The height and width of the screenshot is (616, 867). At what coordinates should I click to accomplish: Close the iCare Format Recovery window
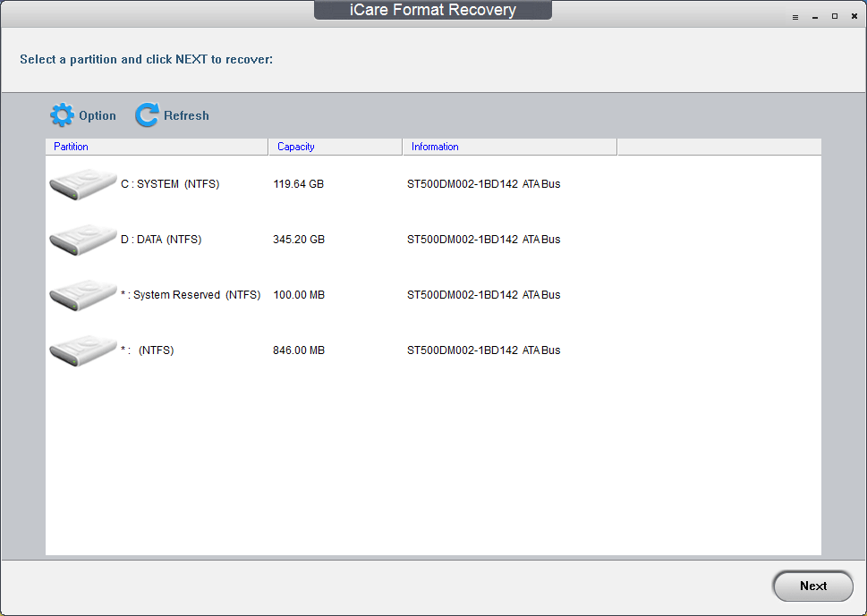(x=854, y=17)
